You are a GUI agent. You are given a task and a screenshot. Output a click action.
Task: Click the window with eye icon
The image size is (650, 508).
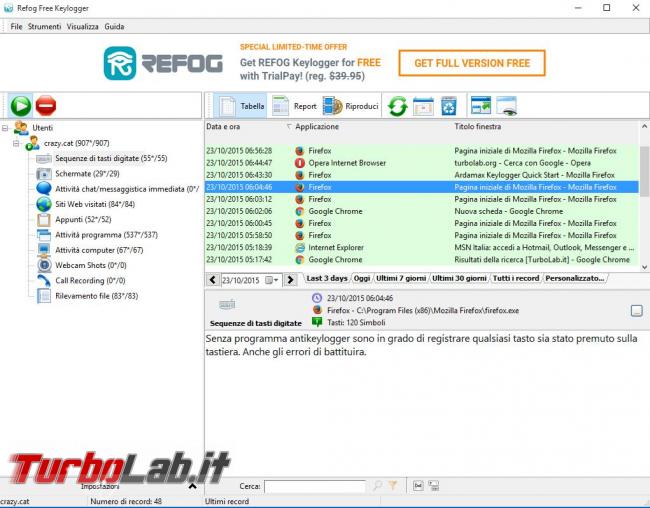point(507,105)
